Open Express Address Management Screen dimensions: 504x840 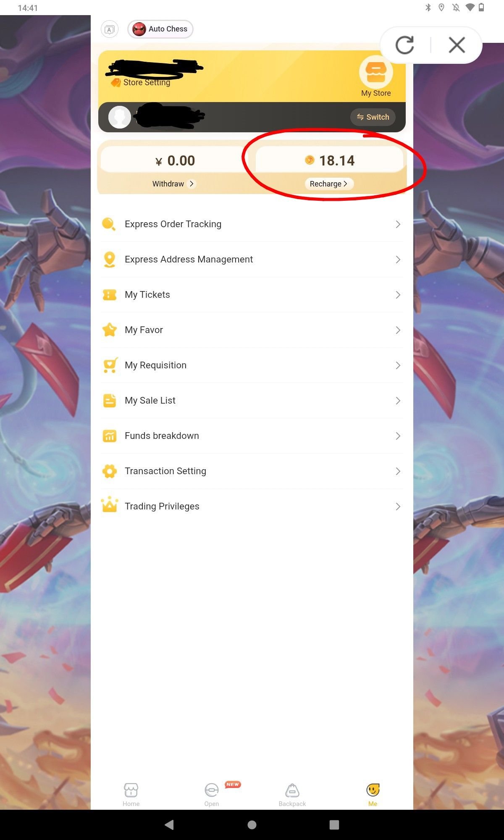[252, 260]
